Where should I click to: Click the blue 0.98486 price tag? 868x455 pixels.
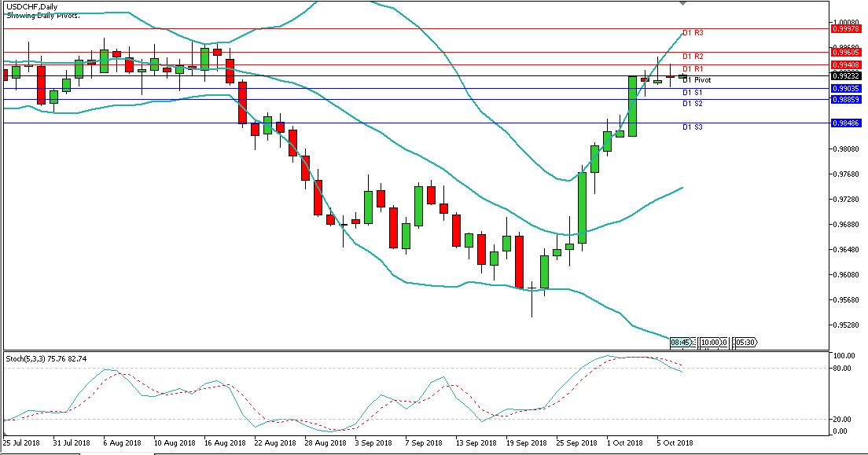[x=848, y=123]
